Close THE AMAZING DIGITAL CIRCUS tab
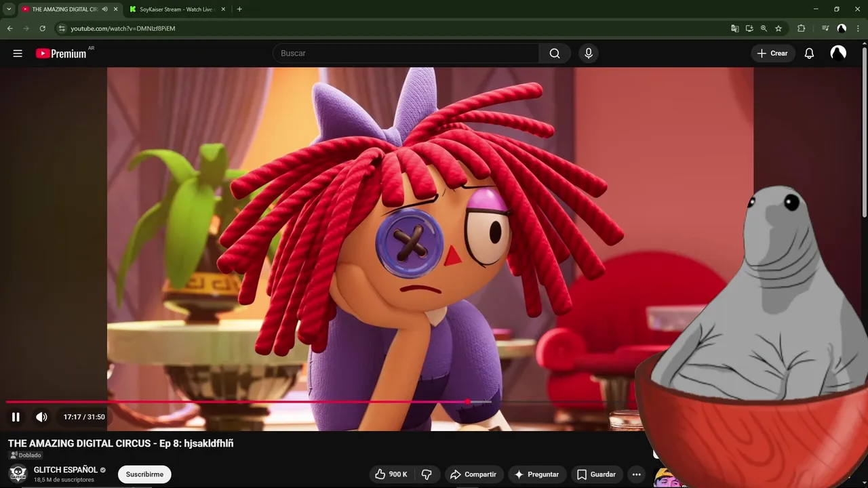Screen dimensions: 868x488 pyautogui.click(x=115, y=9)
